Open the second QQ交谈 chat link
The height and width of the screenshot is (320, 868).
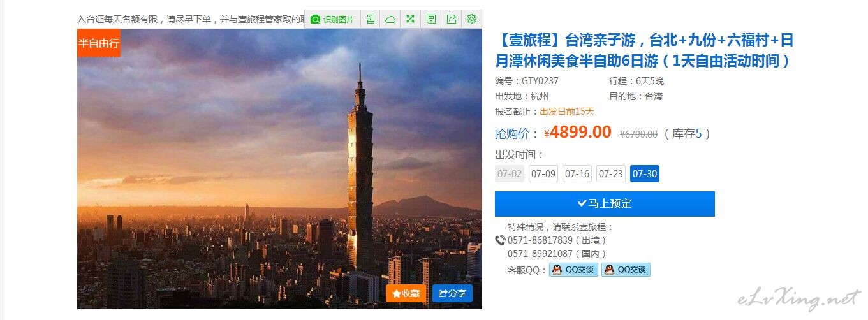click(x=626, y=270)
